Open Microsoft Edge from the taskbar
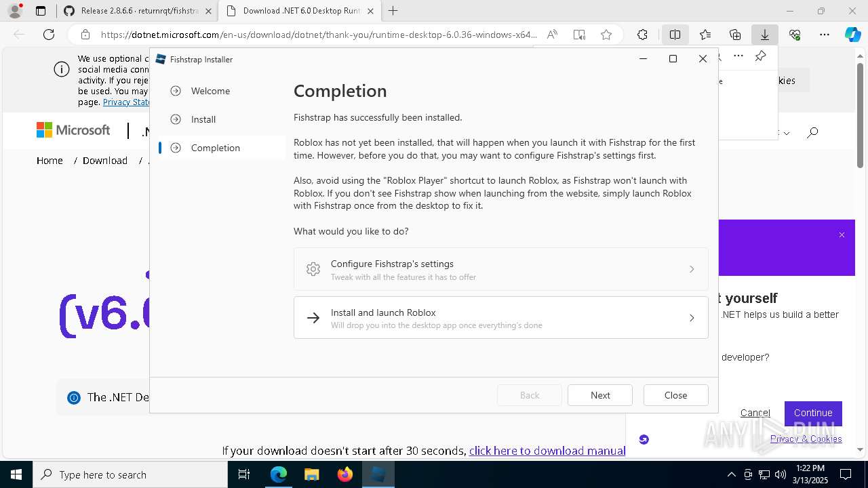868x488 pixels. (279, 474)
